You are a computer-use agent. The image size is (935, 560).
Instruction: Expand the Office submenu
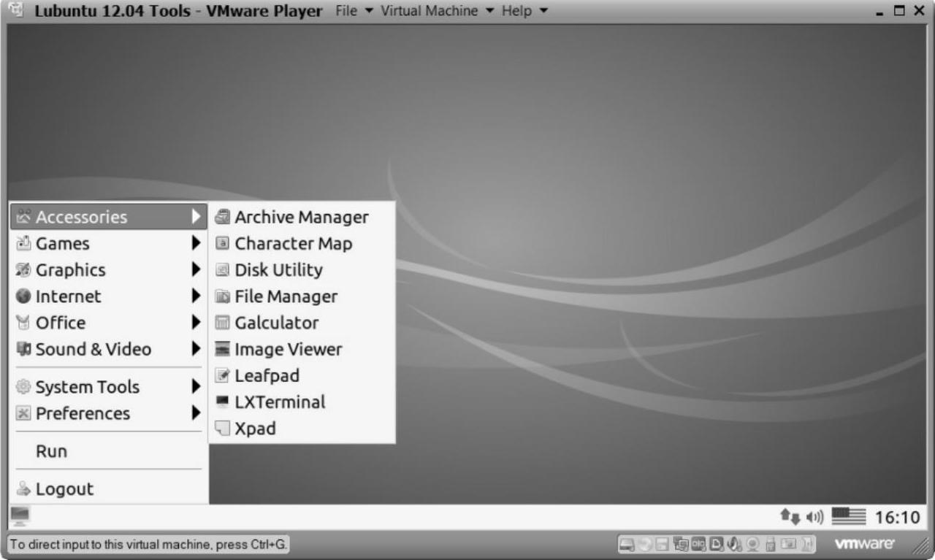(x=109, y=322)
